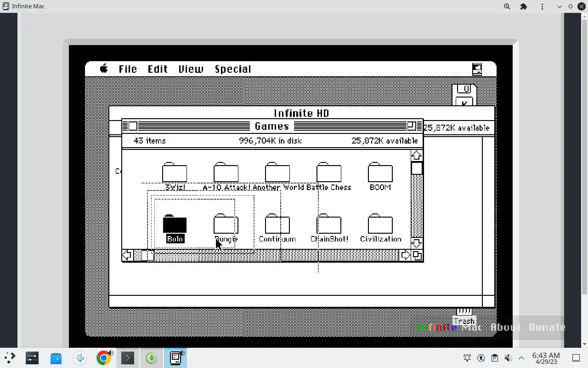
Task: Click the application switcher icon in Mac menu bar
Action: [x=477, y=69]
